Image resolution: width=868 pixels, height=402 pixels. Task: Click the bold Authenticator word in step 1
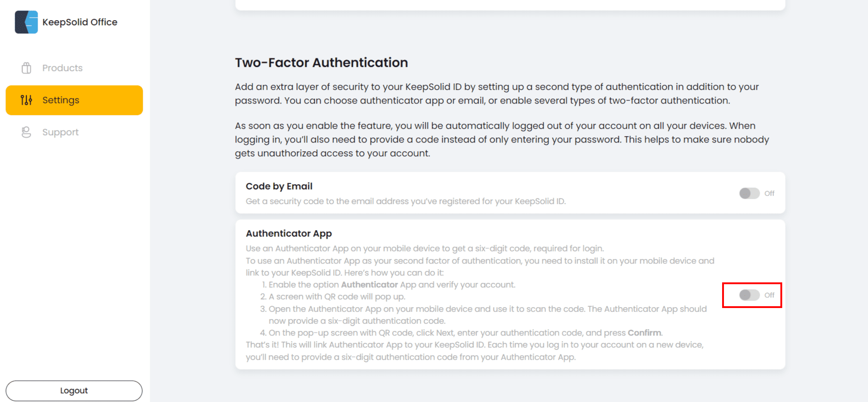369,285
